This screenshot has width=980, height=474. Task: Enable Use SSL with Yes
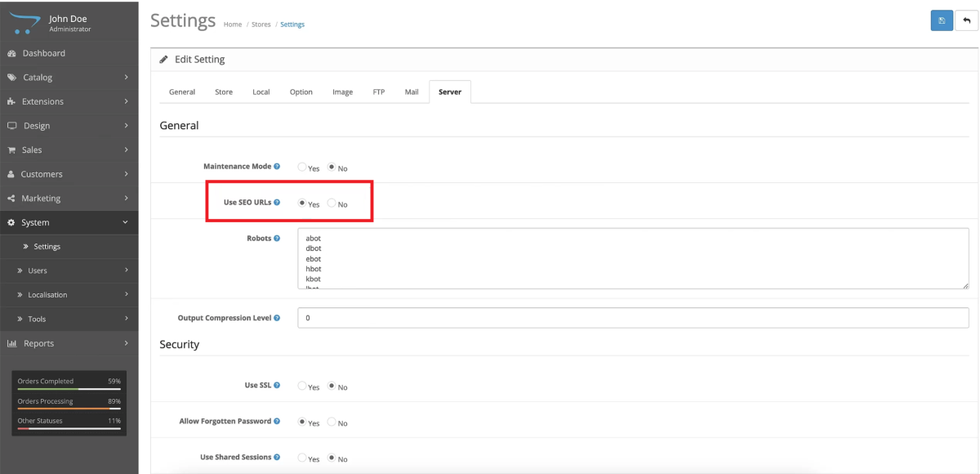[302, 386]
